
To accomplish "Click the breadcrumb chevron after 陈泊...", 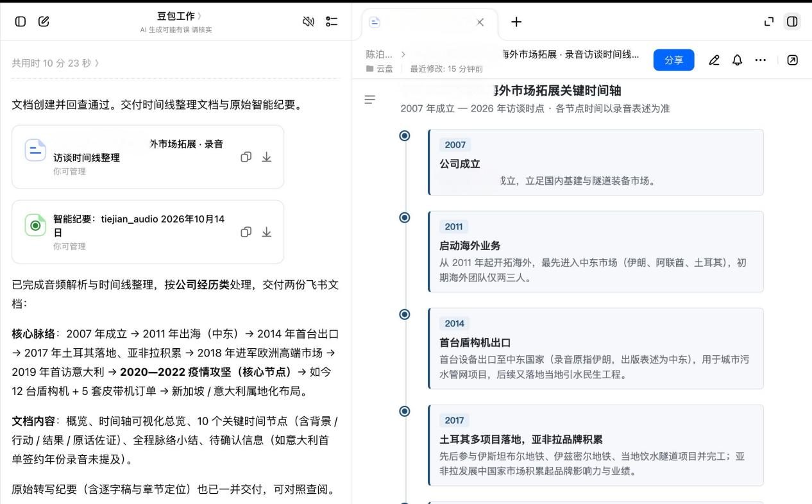I will point(403,55).
